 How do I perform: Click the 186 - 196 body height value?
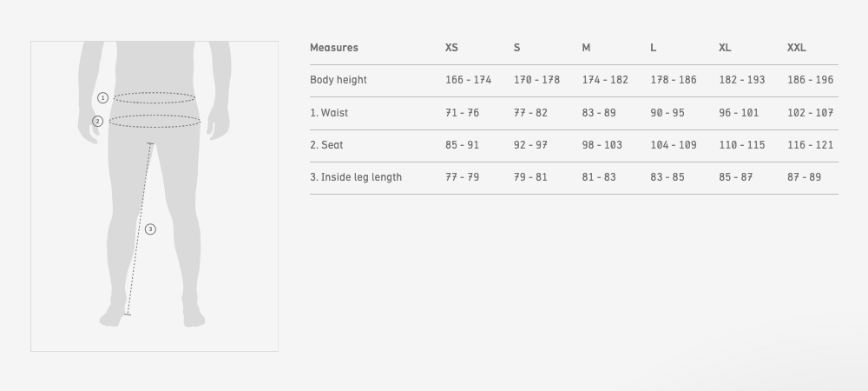[811, 80]
